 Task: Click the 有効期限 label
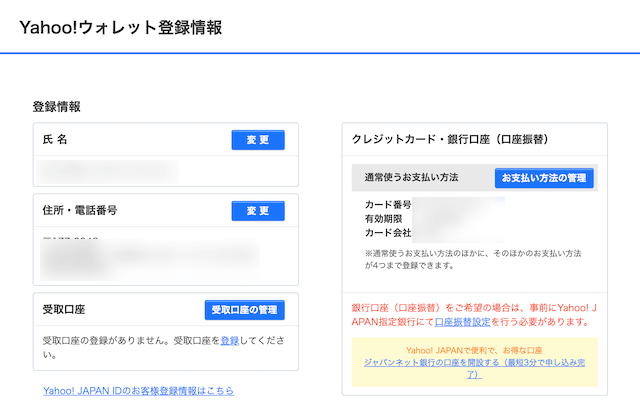(387, 218)
